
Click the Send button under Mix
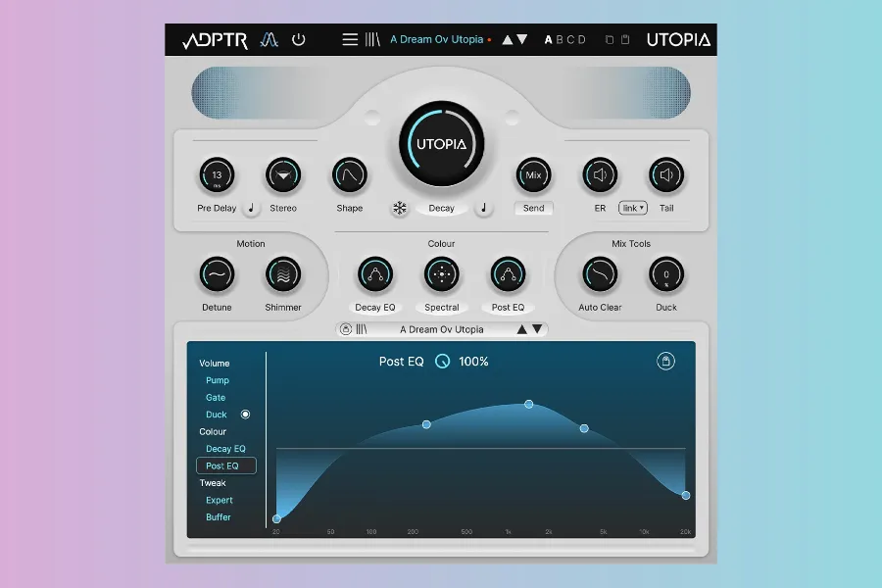pyautogui.click(x=534, y=208)
